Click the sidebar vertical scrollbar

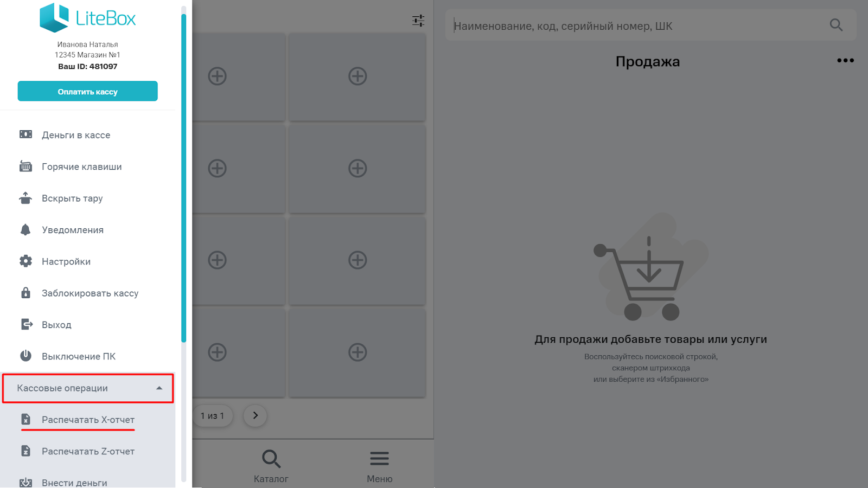[183, 179]
